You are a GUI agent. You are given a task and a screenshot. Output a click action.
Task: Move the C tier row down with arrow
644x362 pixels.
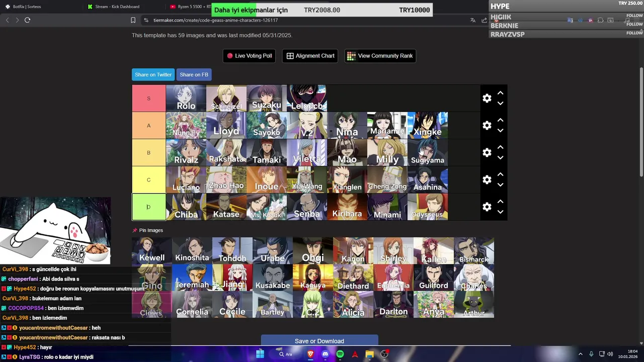500,185
